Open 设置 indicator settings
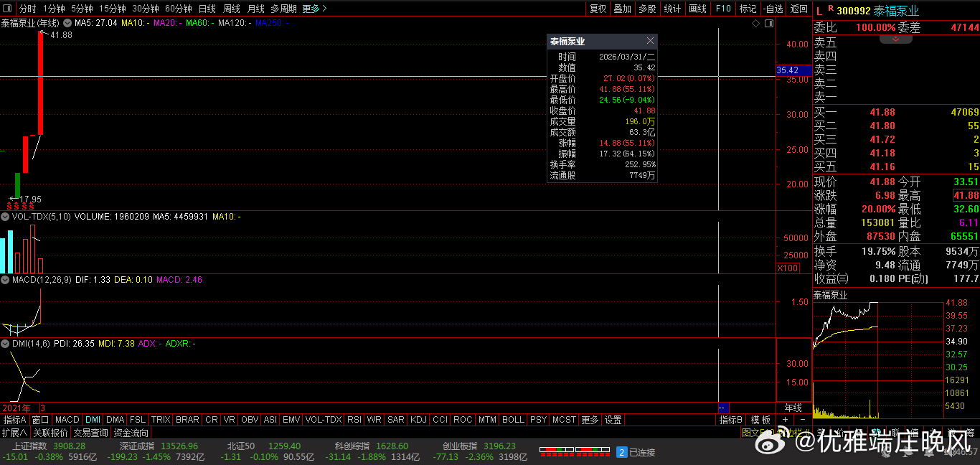 [x=613, y=420]
